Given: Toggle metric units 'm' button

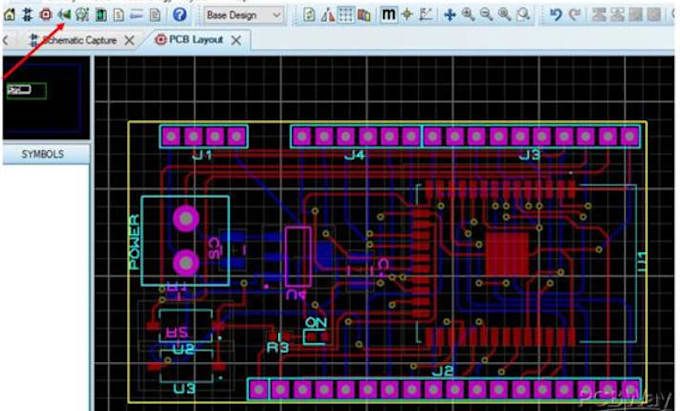Looking at the screenshot, I should pyautogui.click(x=388, y=15).
